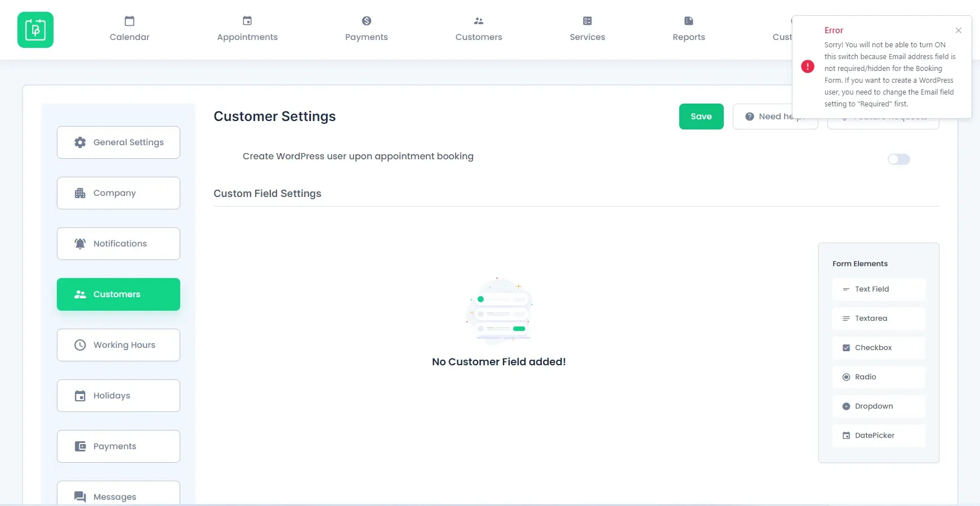The width and height of the screenshot is (980, 506).
Task: Click the General Settings gear icon
Action: click(80, 142)
